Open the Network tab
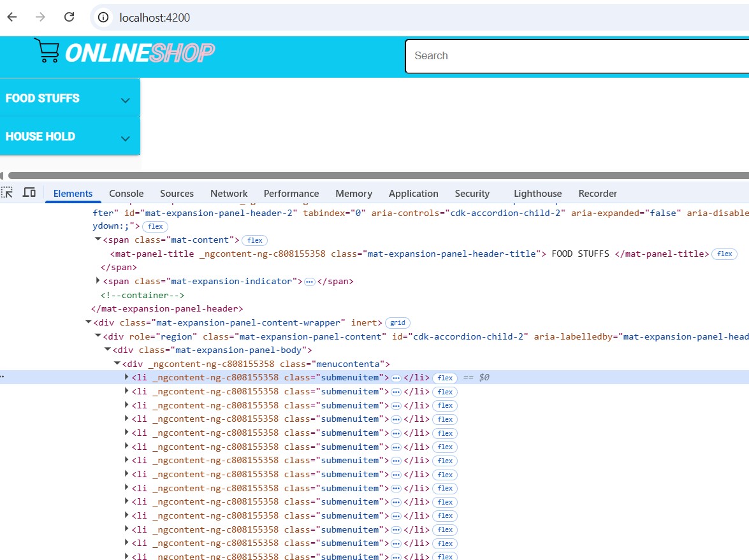The width and height of the screenshot is (749, 560). click(x=229, y=193)
